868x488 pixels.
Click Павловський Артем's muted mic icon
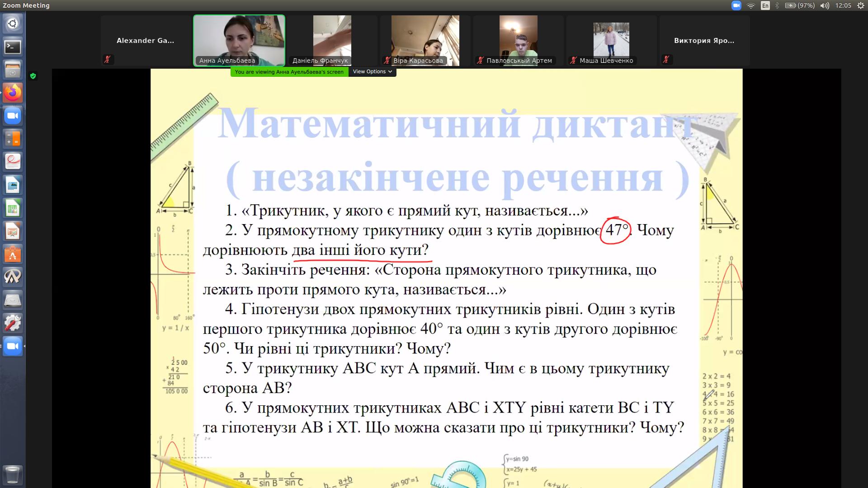[480, 60]
